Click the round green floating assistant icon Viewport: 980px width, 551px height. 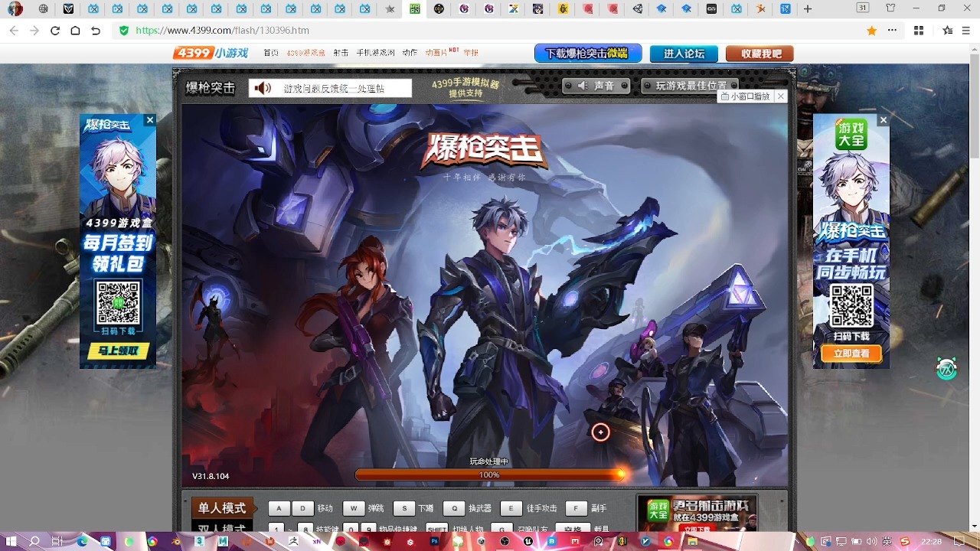click(x=947, y=369)
